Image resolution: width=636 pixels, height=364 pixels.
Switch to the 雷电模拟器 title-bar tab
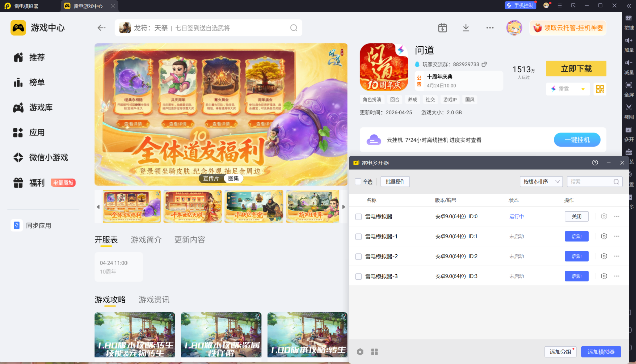click(25, 6)
